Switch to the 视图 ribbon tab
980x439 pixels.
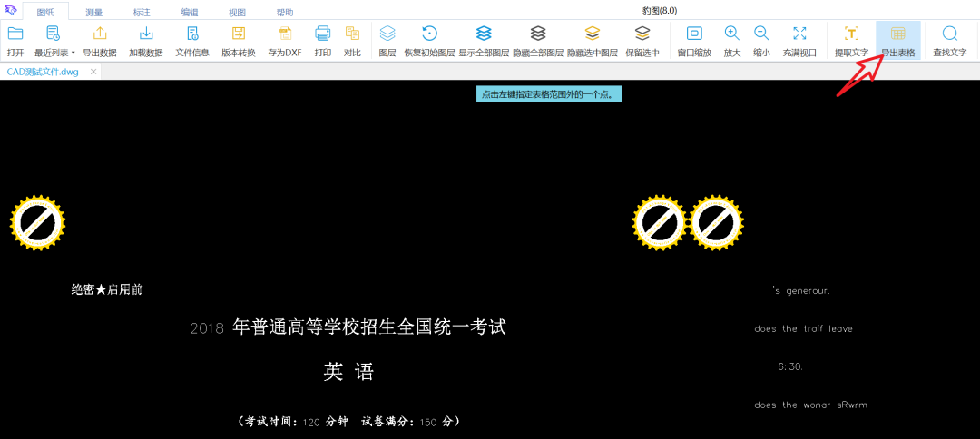point(237,12)
